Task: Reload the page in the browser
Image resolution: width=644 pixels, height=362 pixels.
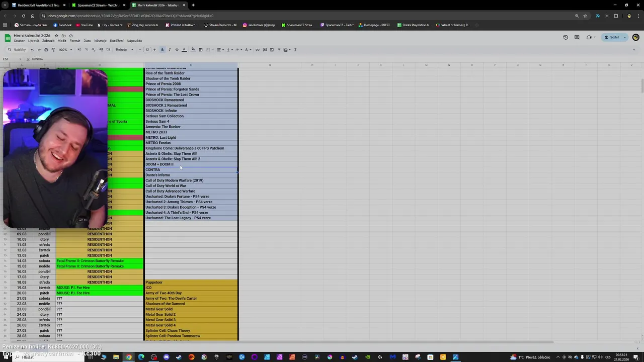Action: (23, 16)
